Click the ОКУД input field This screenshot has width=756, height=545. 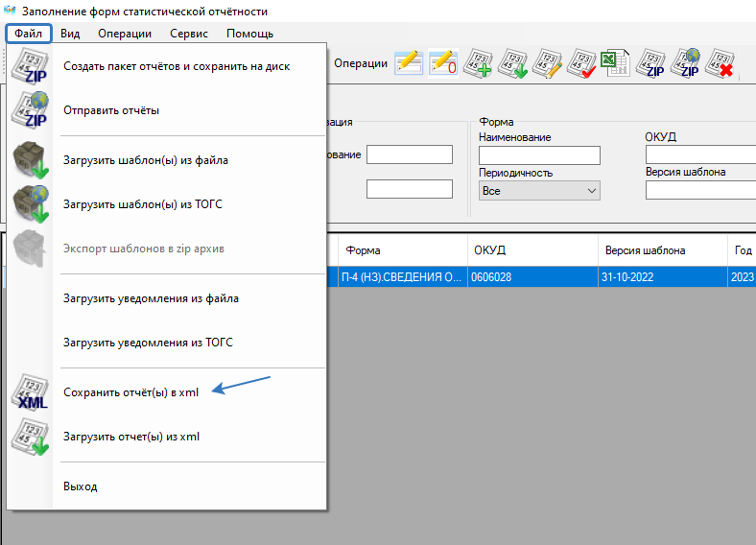tap(700, 154)
